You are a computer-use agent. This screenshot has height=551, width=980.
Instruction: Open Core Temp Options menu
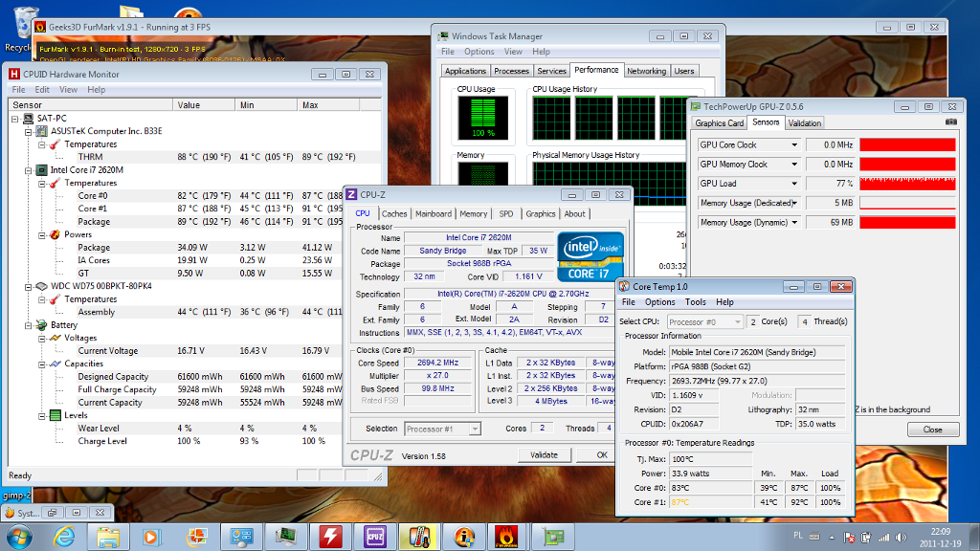pyautogui.click(x=660, y=302)
